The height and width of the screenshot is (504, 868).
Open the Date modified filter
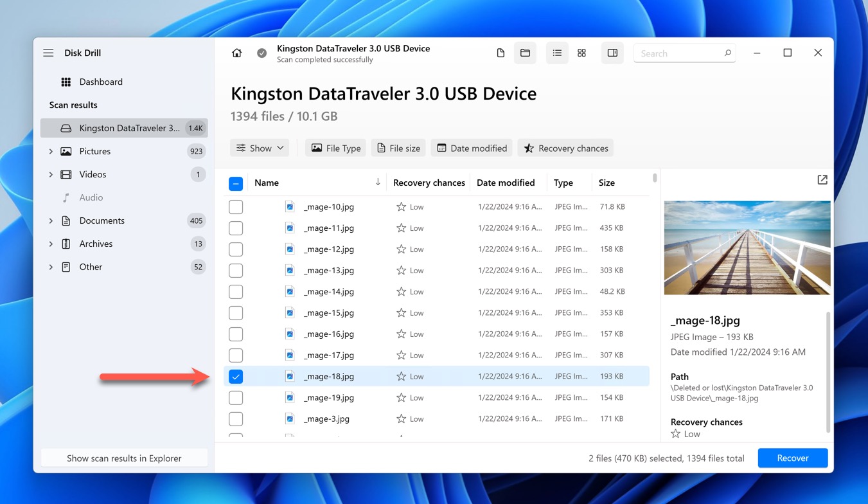[x=472, y=148]
